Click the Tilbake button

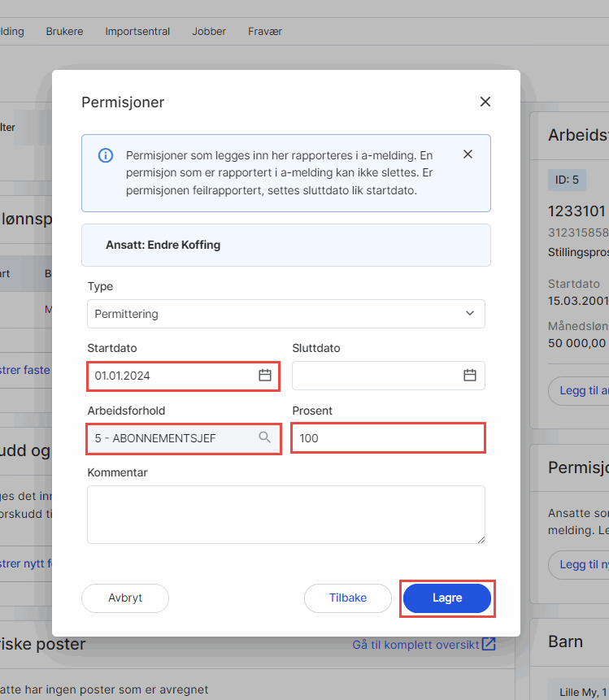[x=347, y=598]
